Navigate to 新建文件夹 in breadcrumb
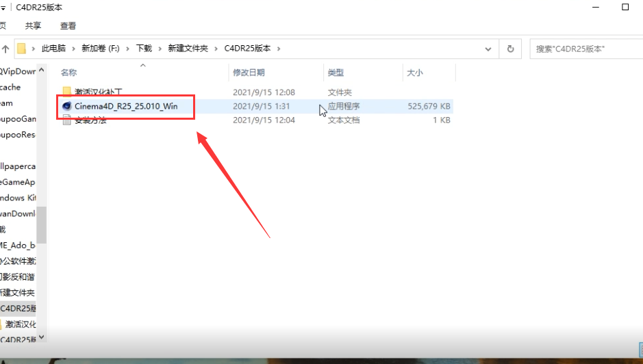 [188, 49]
